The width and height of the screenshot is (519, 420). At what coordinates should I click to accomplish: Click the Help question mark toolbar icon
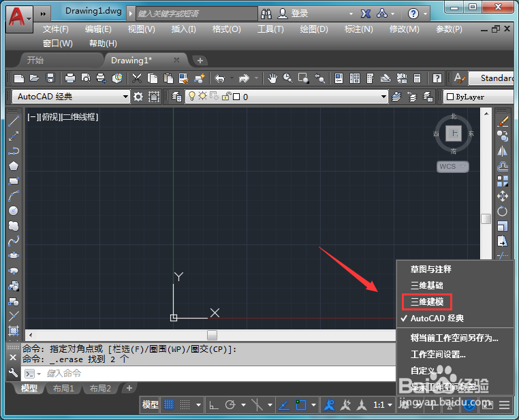pyautogui.click(x=437, y=78)
